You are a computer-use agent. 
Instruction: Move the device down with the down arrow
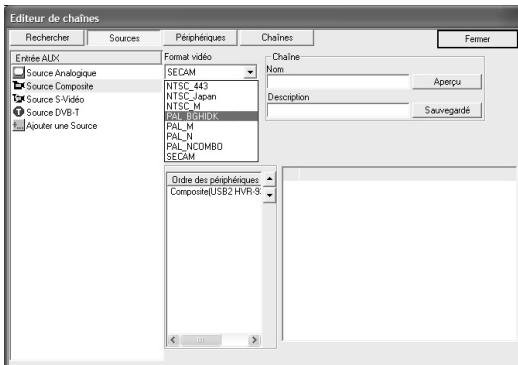(269, 195)
